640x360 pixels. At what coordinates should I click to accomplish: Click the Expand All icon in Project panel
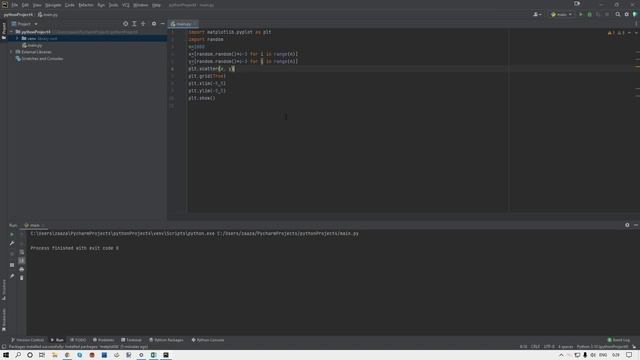point(134,24)
